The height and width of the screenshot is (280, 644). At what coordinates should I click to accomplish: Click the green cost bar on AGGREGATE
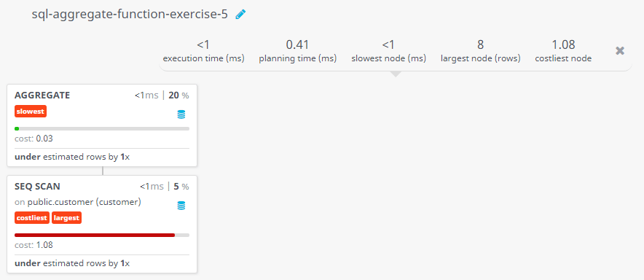point(17,128)
